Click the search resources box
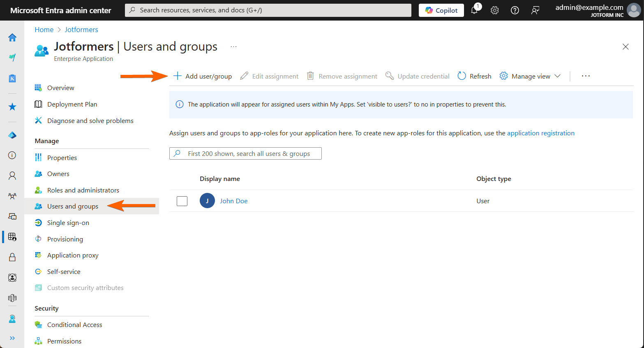This screenshot has width=644, height=348. point(268,10)
